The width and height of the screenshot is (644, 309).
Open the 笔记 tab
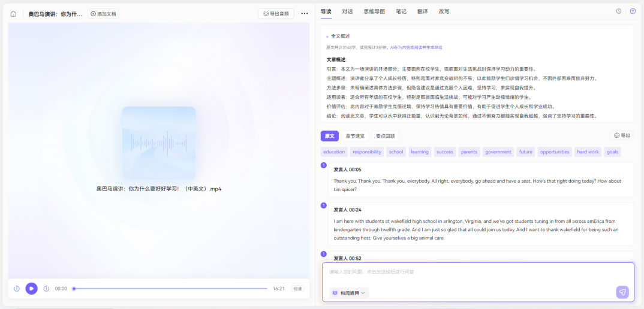(401, 11)
